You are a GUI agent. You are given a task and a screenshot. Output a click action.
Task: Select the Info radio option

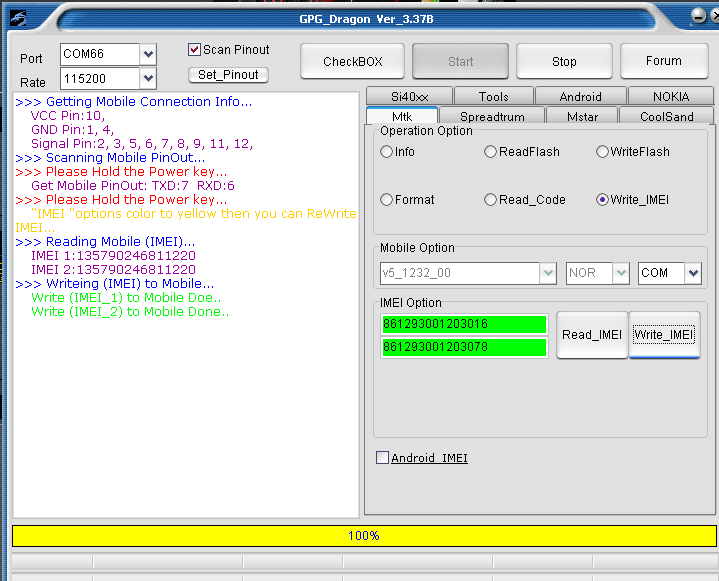387,151
